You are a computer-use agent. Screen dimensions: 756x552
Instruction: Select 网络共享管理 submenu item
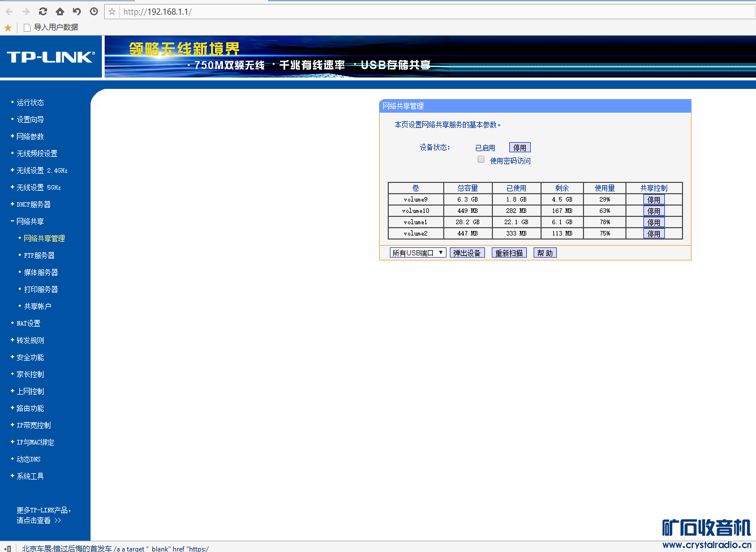tap(44, 238)
